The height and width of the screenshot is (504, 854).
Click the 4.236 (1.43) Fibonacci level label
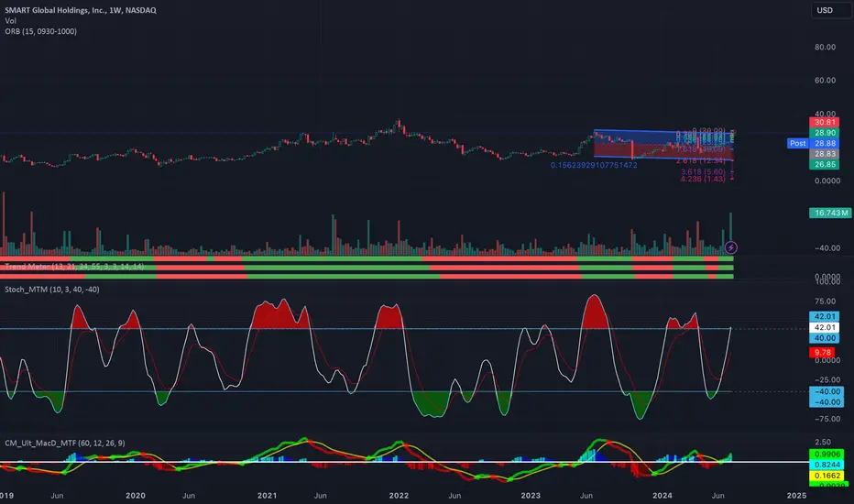pos(703,179)
